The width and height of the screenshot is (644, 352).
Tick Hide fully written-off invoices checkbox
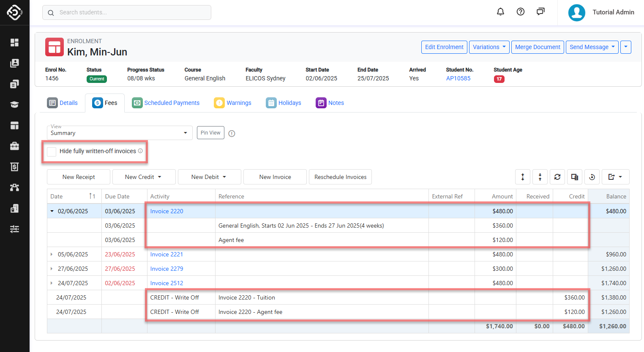(52, 151)
